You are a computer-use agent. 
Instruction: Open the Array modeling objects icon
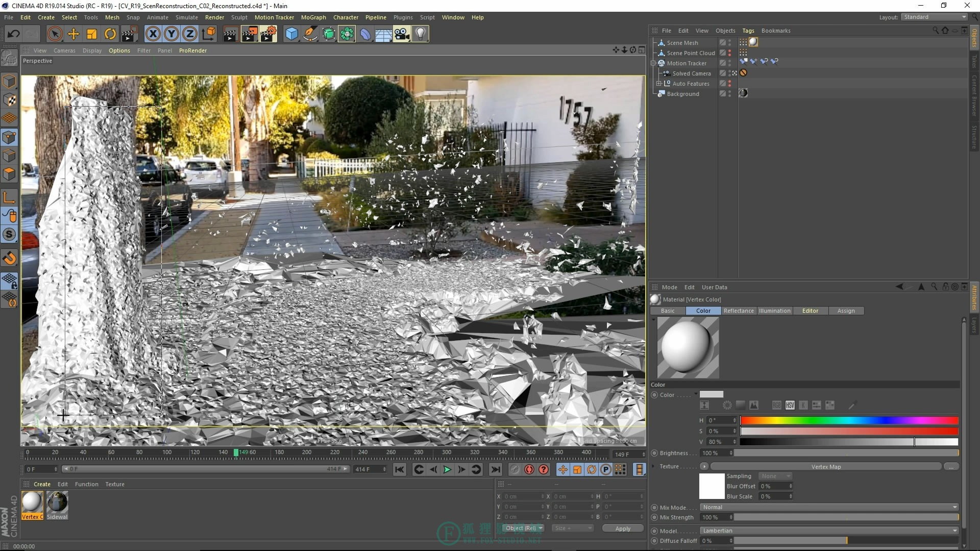tap(347, 34)
